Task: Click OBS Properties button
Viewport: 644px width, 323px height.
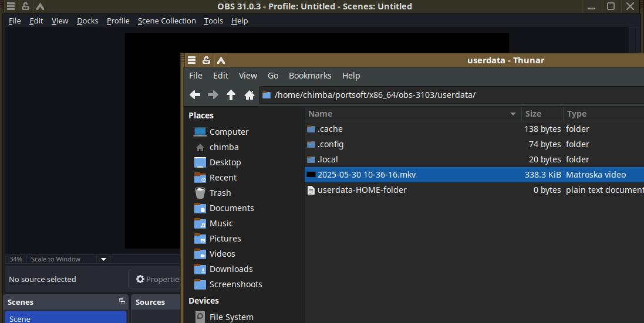Action: click(155, 279)
